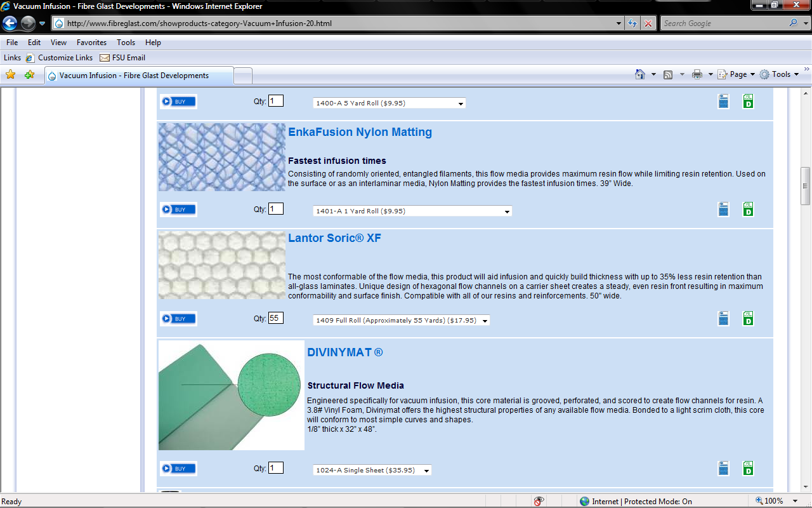This screenshot has height=508, width=812.
Task: Open the Favorites menu
Action: (92, 43)
